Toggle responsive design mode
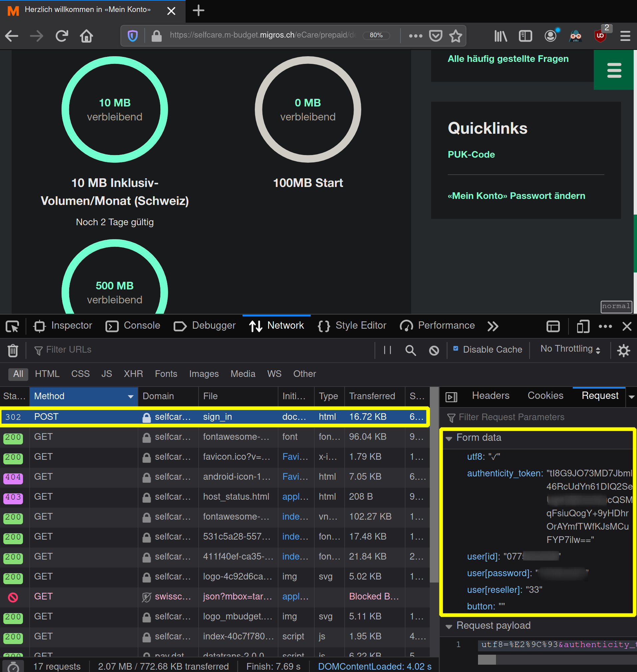 pos(583,326)
